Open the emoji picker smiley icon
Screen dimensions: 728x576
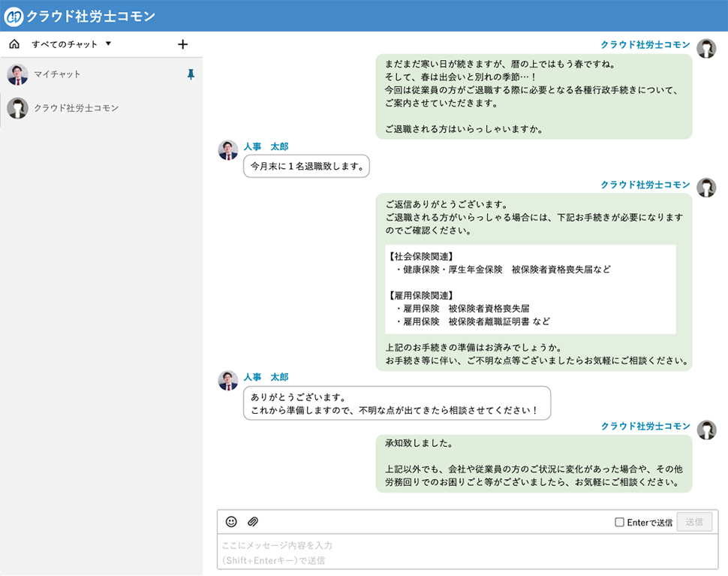pyautogui.click(x=231, y=522)
